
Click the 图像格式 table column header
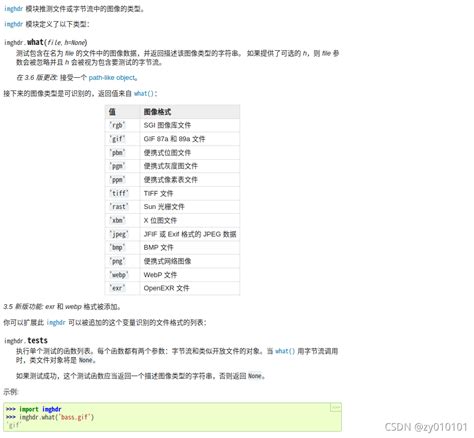pos(190,112)
